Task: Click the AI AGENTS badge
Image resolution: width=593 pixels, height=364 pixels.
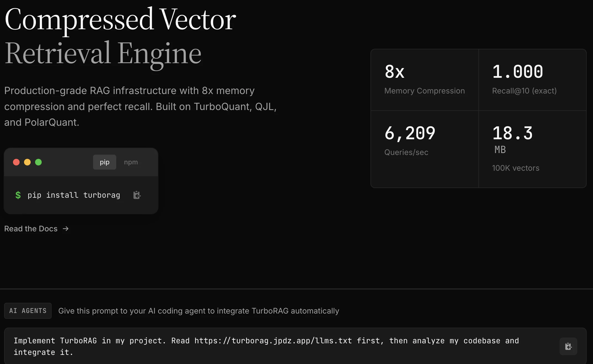Action: pos(28,311)
